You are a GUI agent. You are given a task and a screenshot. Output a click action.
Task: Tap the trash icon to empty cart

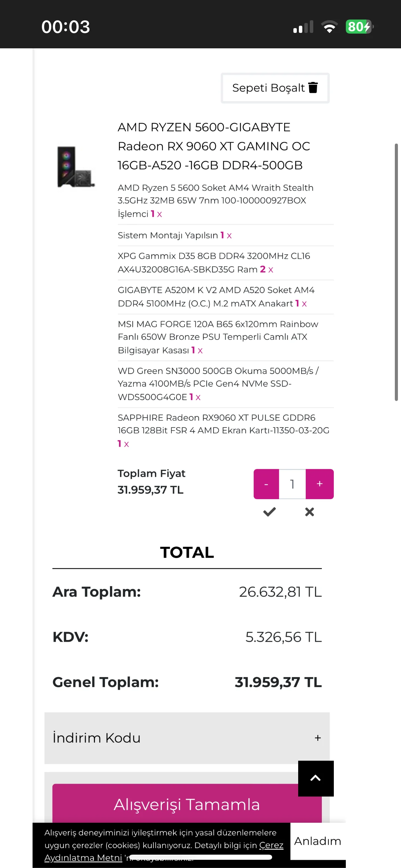point(313,88)
